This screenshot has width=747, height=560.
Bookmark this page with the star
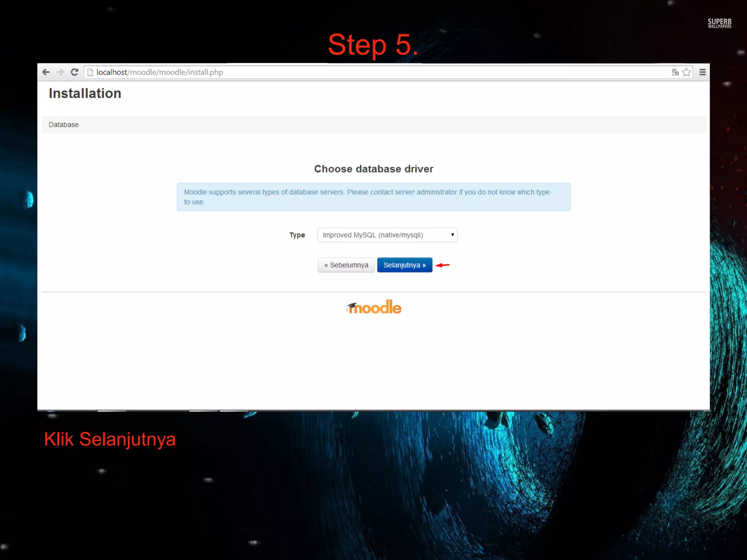[686, 72]
